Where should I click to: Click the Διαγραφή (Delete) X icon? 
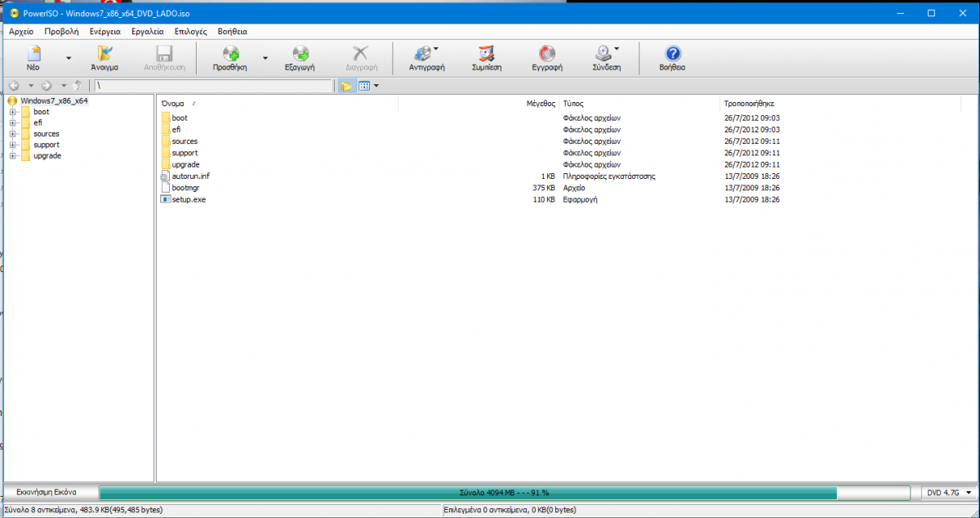tap(360, 54)
